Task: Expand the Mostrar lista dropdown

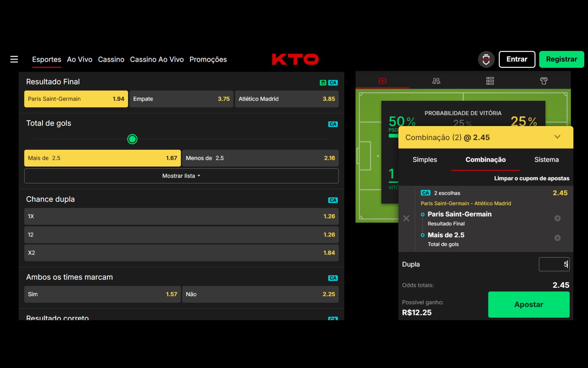Action: 181,176
